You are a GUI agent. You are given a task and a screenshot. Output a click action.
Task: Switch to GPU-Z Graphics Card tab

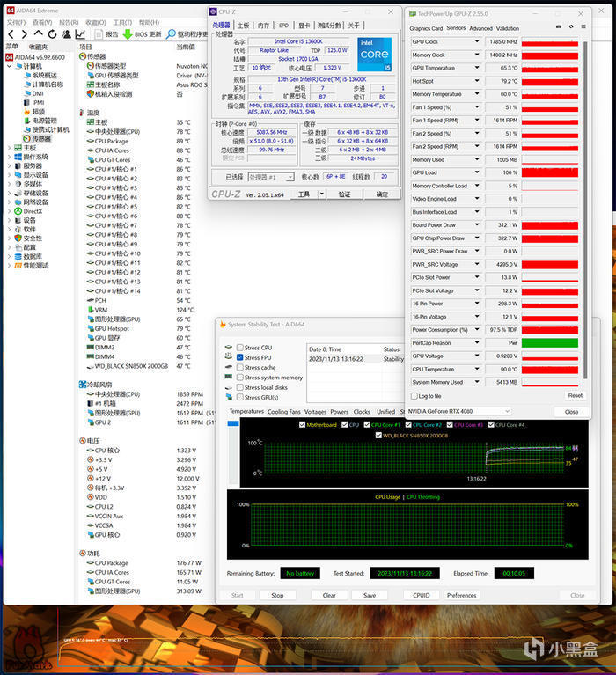coord(426,28)
